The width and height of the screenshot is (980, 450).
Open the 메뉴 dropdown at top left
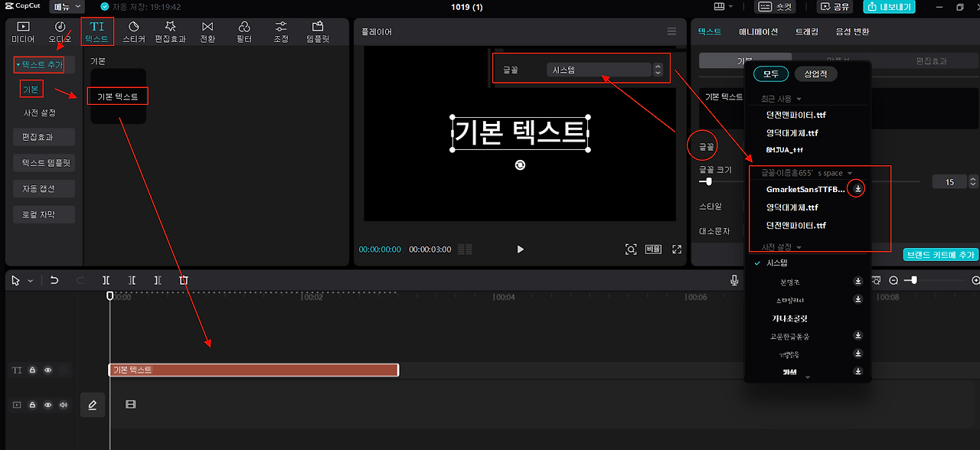click(x=67, y=7)
